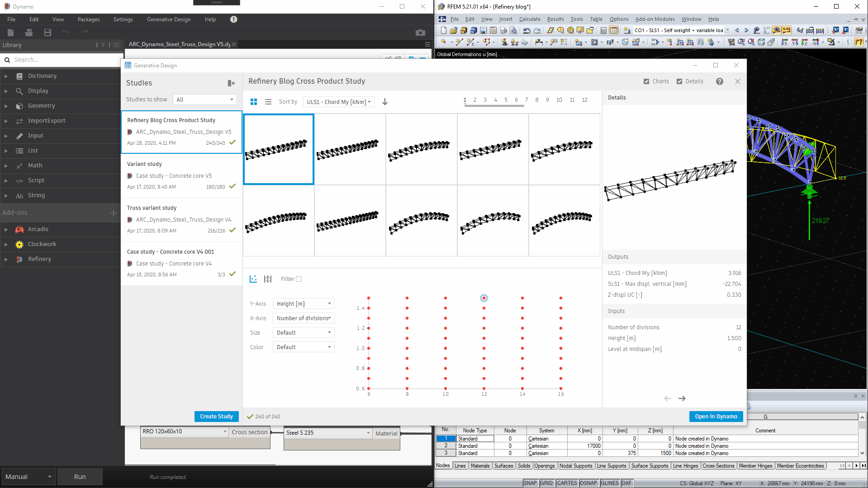Open the Steel S 235 material dropdown
The height and width of the screenshot is (488, 868).
(x=328, y=433)
